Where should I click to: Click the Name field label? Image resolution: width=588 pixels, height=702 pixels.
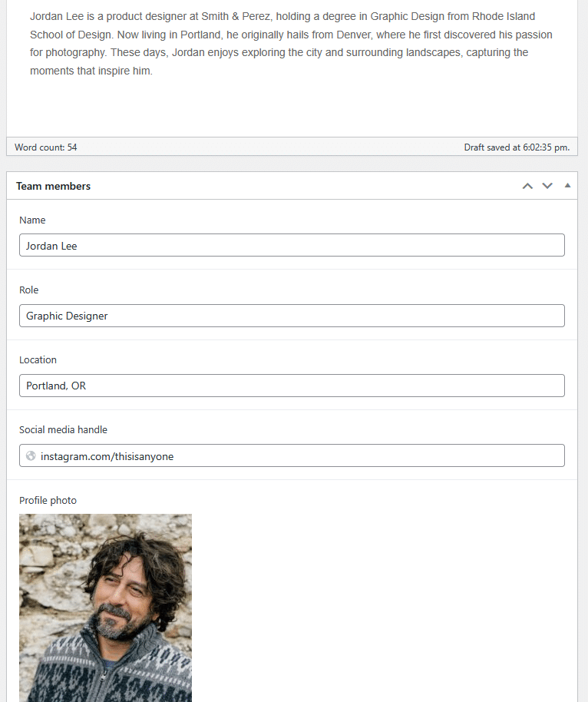[32, 220]
